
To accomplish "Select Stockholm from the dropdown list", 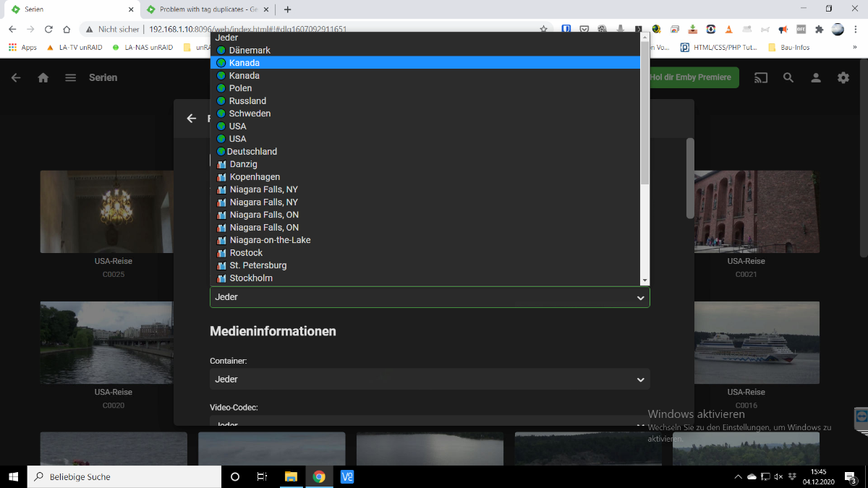I will pos(425,278).
